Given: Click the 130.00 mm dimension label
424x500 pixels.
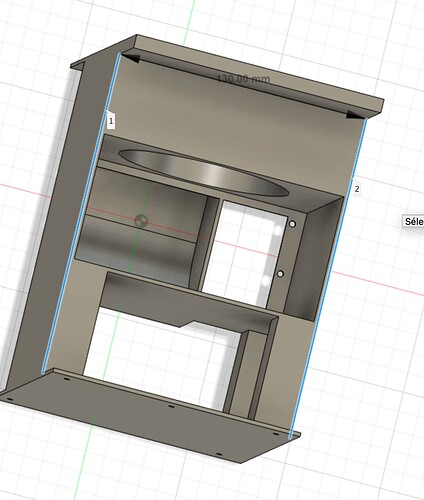Looking at the screenshot, I should (x=243, y=79).
